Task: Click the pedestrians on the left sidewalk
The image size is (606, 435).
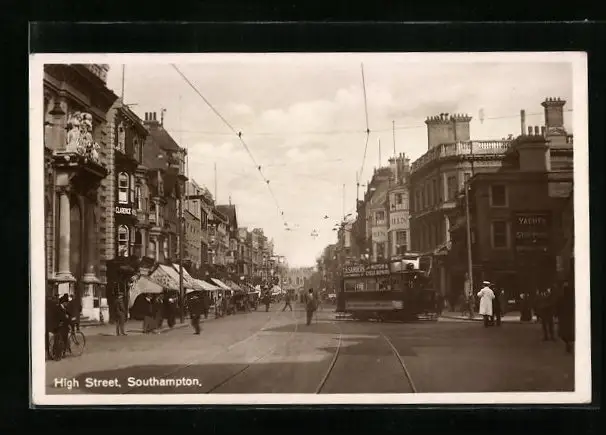Action: [x=150, y=312]
